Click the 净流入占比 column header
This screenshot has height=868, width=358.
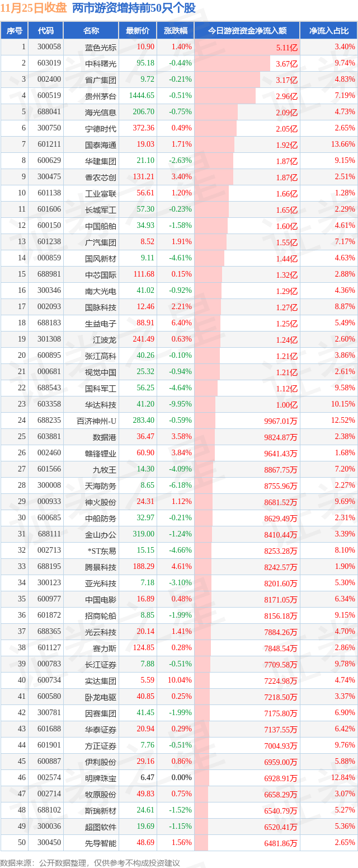tap(329, 31)
